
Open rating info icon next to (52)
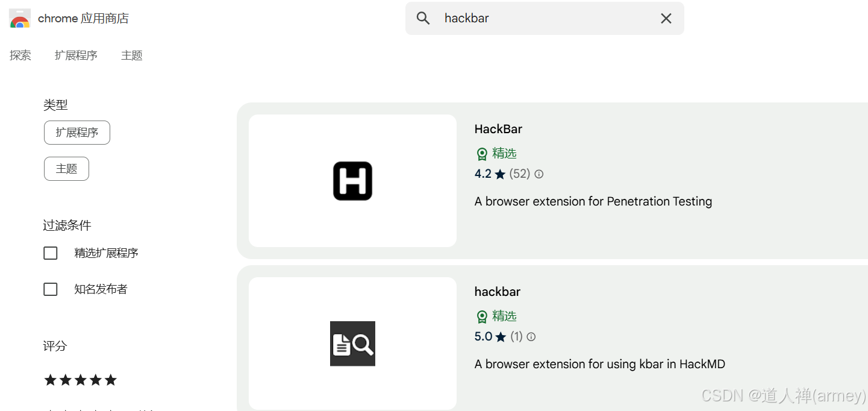point(539,174)
